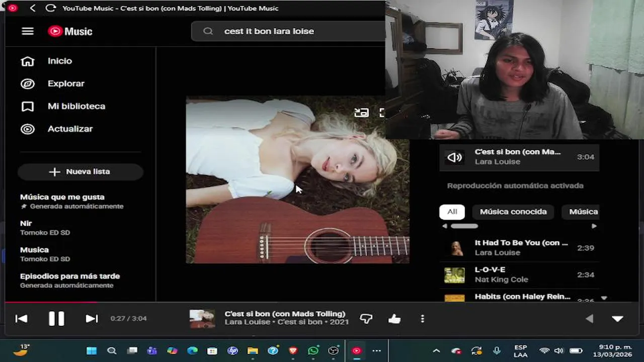
Task: Select the All filter chip
Action: tap(452, 212)
